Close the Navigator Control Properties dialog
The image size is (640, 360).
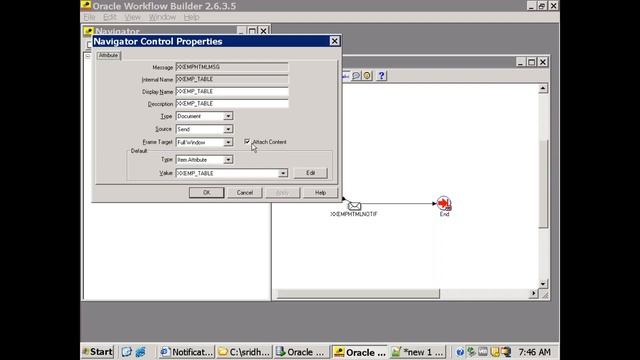(x=334, y=41)
